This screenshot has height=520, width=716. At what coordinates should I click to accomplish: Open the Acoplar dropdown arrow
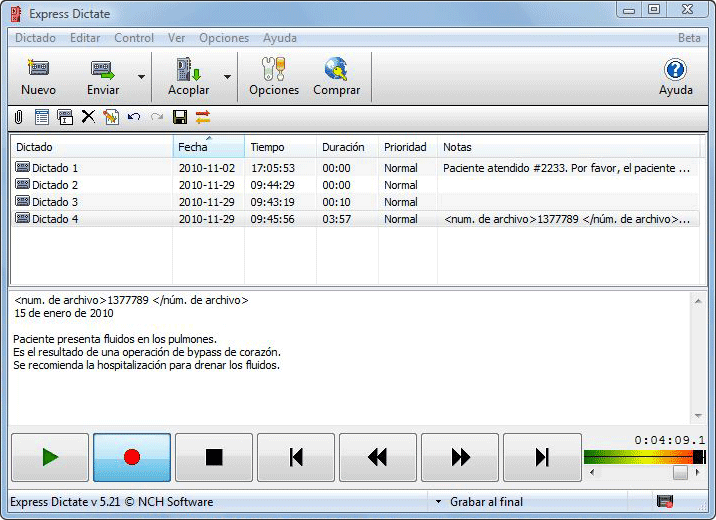(227, 77)
